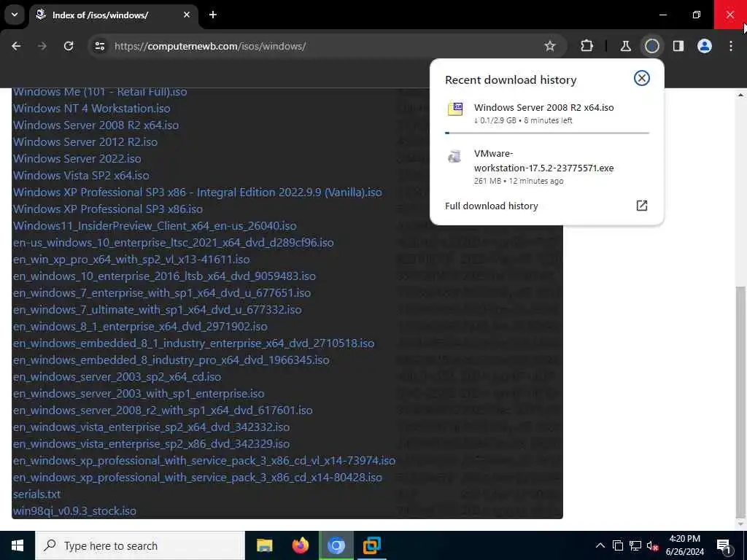
Task: Open en_windows_7_ultimate_with_sp1 iso link
Action: click(x=158, y=309)
